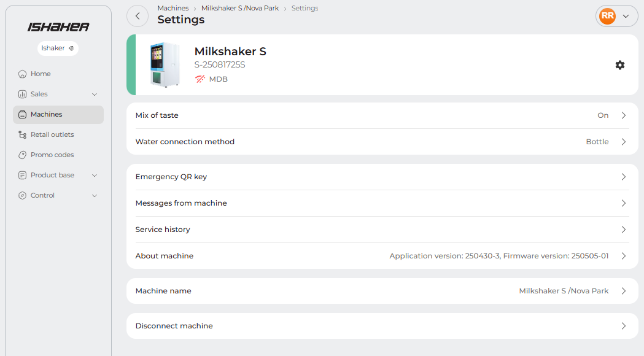Expand the Product base submenu
This screenshot has width=644, height=356.
pos(95,175)
